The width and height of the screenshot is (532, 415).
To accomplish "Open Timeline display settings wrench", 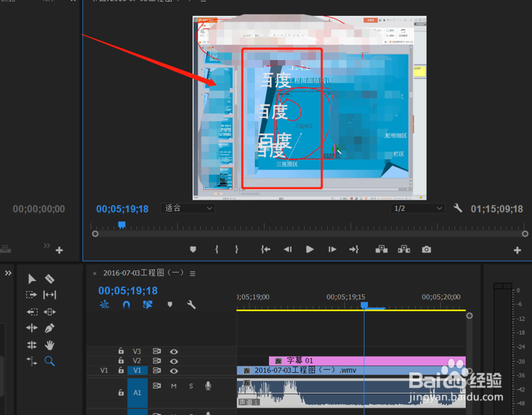I will (192, 305).
